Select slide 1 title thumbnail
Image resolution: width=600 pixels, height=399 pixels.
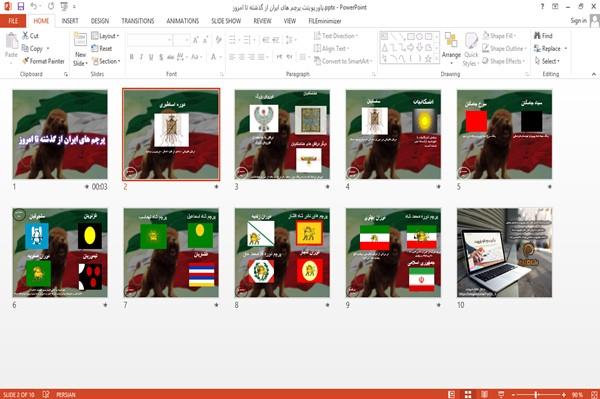(60, 134)
